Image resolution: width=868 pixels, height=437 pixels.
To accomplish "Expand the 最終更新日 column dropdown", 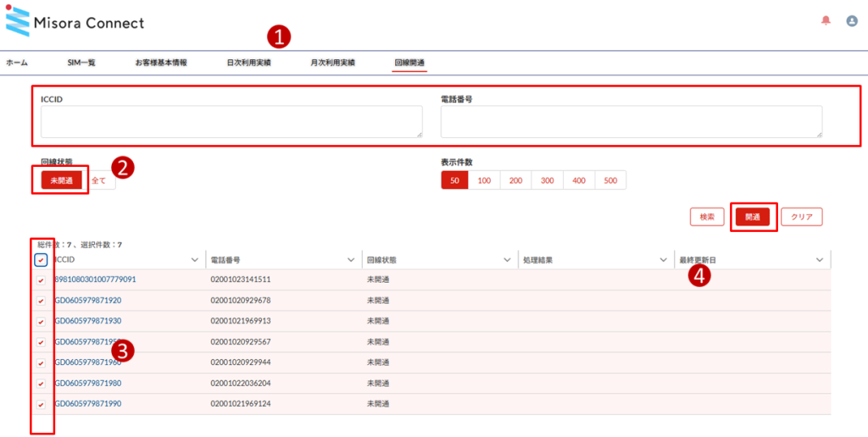I will coord(819,260).
